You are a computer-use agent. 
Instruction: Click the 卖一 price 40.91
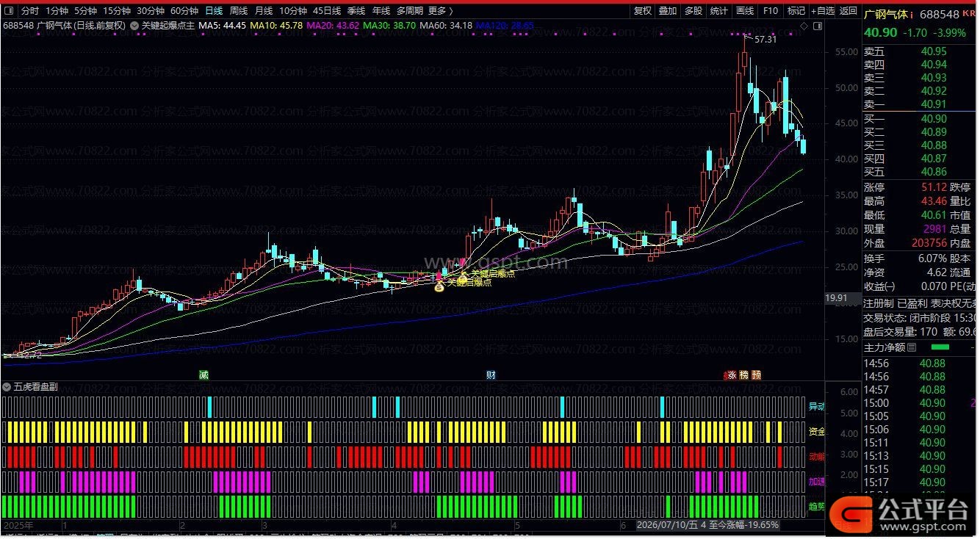pos(934,104)
